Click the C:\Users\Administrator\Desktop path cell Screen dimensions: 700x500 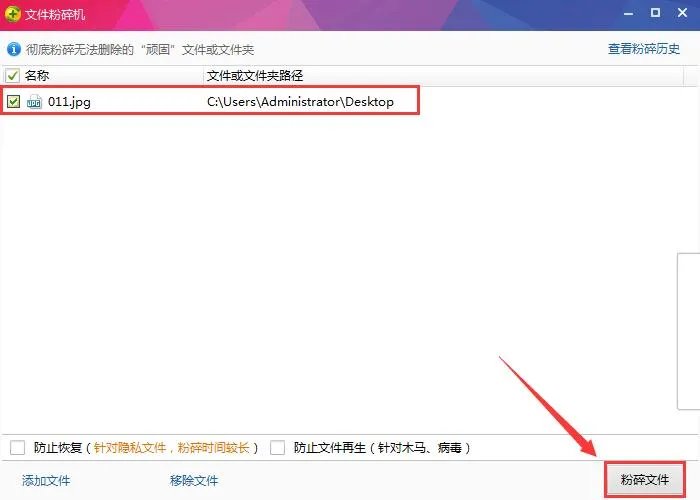(x=300, y=102)
